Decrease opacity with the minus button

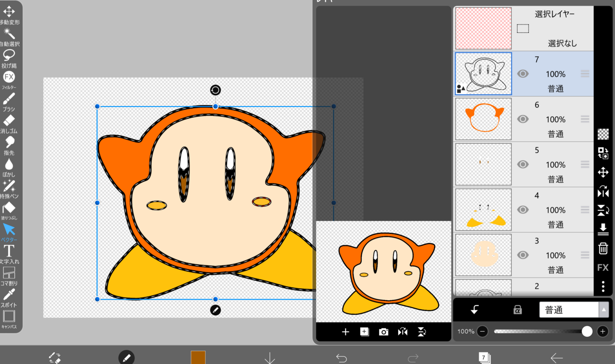pos(482,331)
